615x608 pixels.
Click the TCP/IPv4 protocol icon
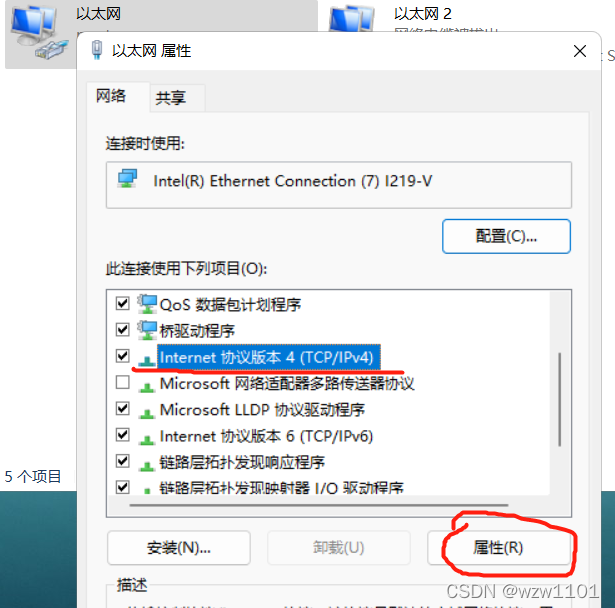click(x=147, y=359)
